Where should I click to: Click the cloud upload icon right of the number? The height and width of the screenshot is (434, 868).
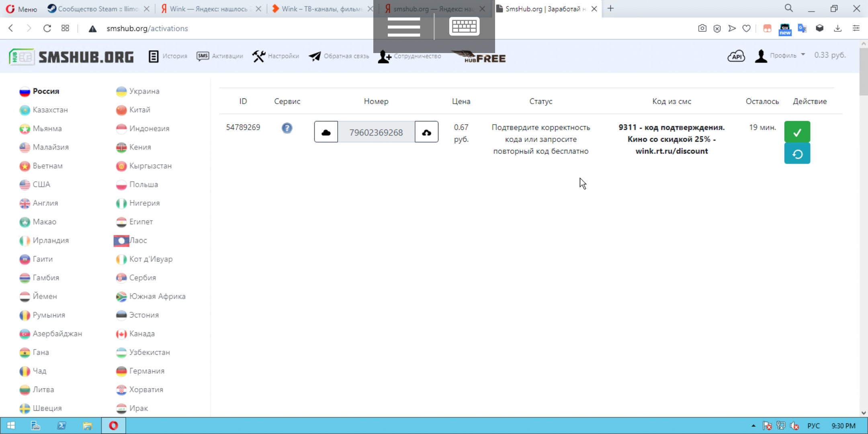coord(426,132)
